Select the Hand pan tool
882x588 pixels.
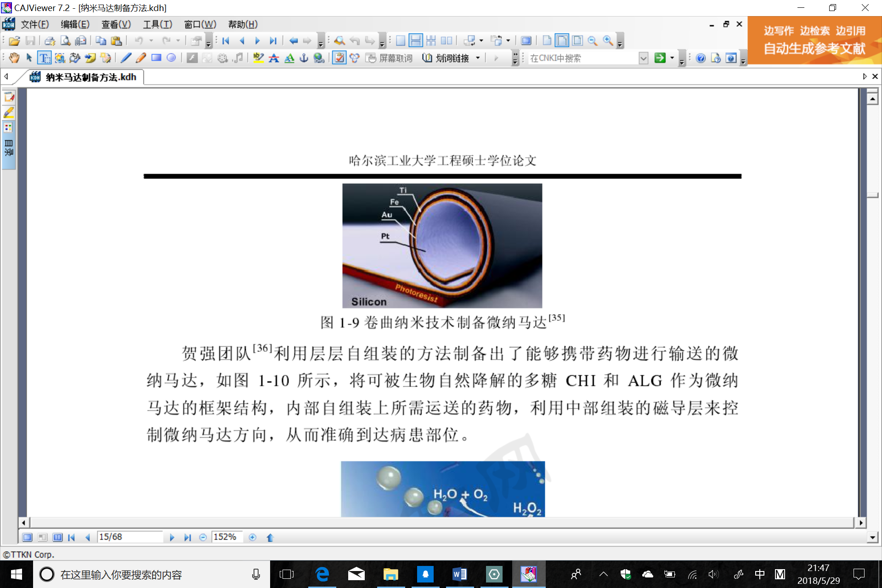(x=14, y=58)
